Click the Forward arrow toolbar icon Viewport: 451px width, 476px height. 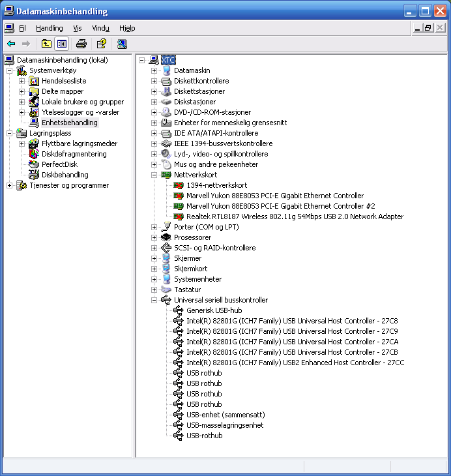(x=26, y=44)
